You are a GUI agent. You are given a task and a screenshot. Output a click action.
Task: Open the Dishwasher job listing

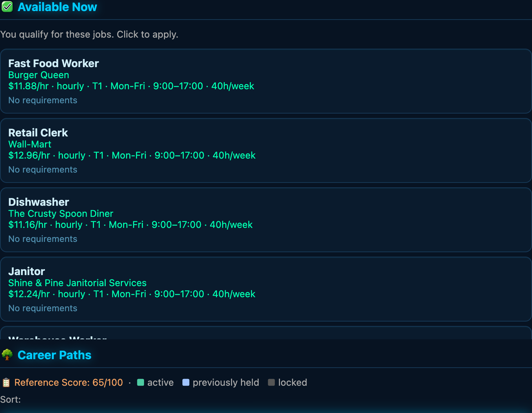(266, 220)
